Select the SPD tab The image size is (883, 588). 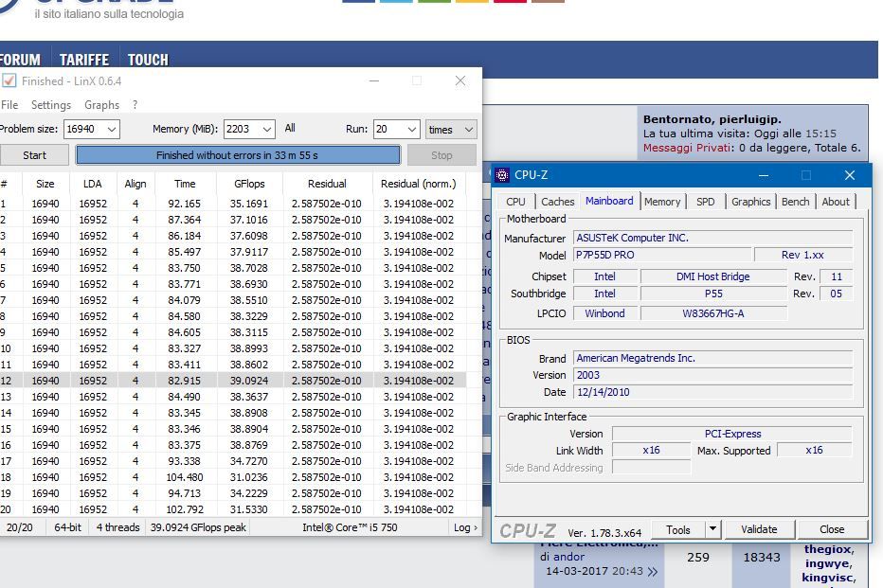(x=705, y=202)
